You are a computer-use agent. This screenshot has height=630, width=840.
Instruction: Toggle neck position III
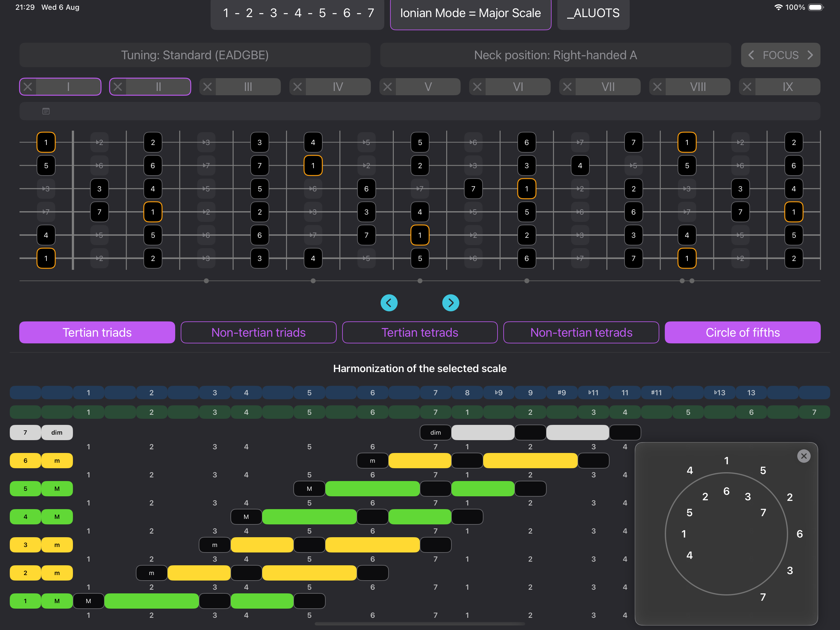pos(248,87)
